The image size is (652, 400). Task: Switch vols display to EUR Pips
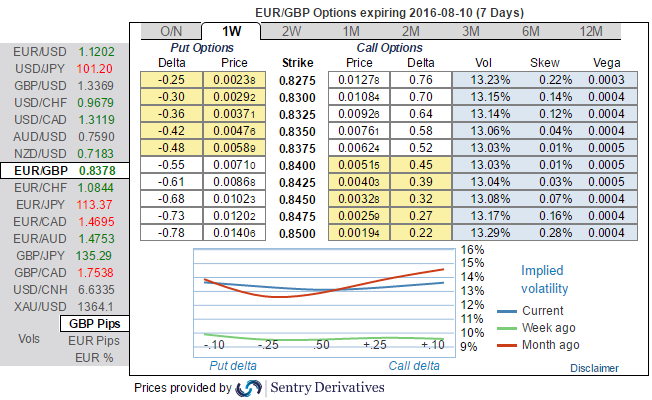click(x=95, y=341)
